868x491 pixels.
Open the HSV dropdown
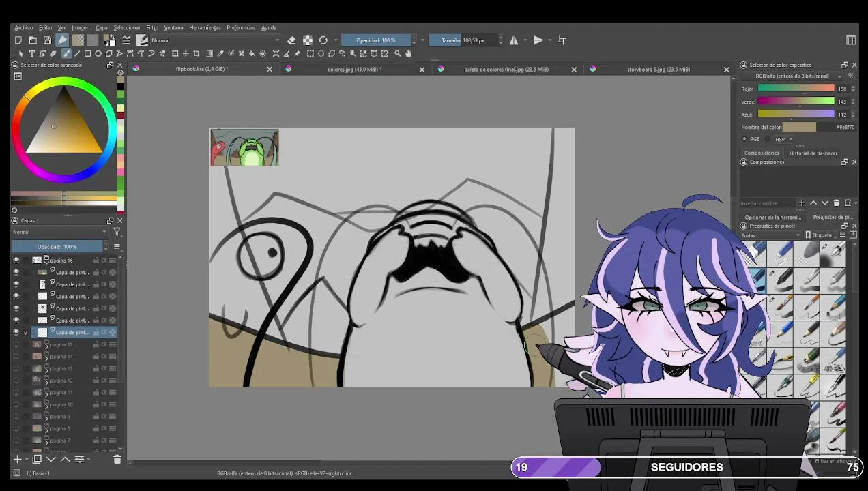pyautogui.click(x=783, y=139)
